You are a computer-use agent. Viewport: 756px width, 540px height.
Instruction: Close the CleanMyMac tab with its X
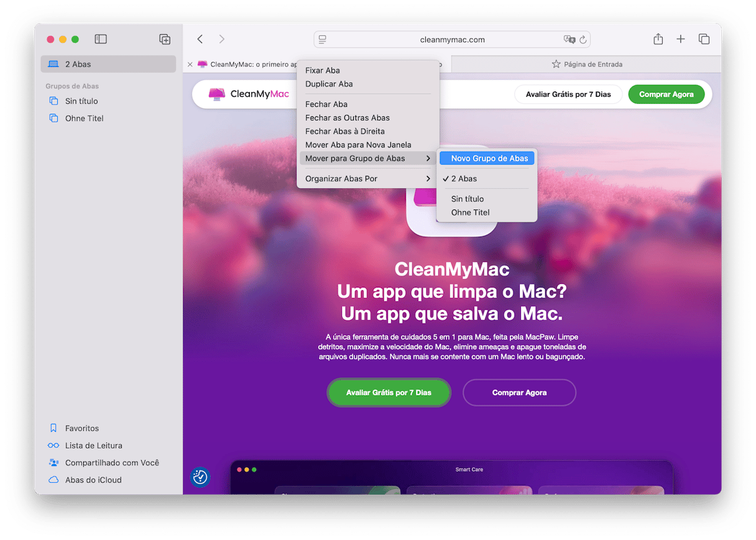tap(190, 64)
